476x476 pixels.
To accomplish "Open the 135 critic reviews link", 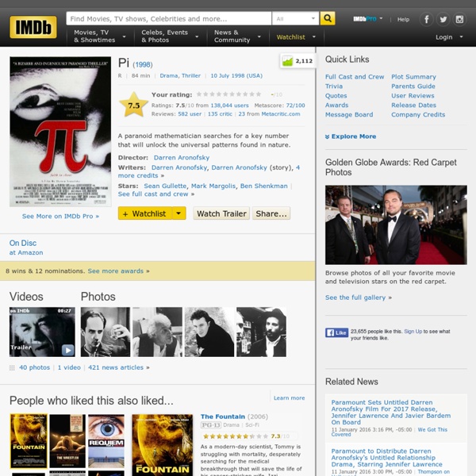I will click(x=220, y=113).
